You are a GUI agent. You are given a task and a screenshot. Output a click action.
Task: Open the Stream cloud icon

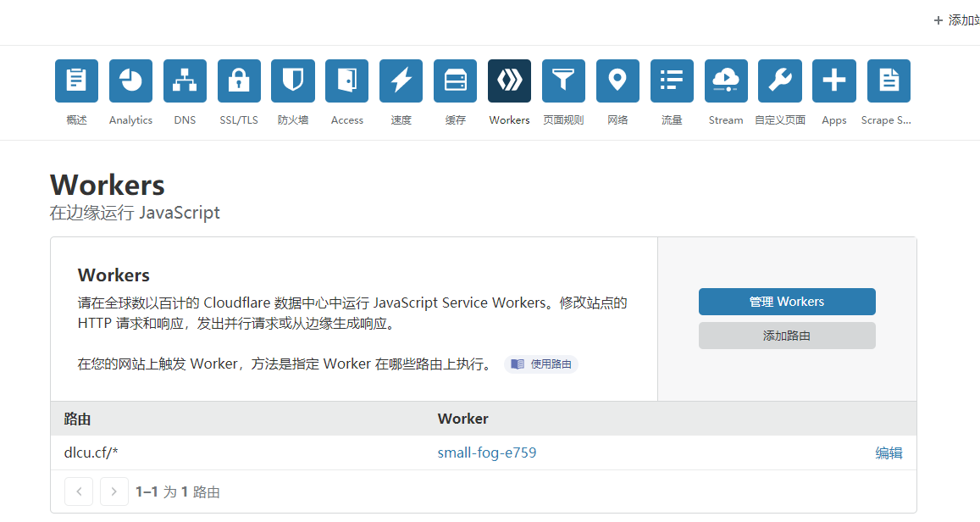[726, 81]
